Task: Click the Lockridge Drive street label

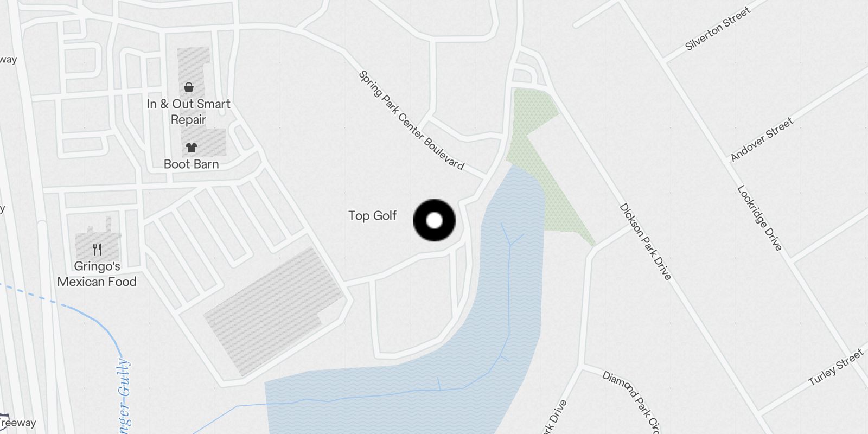Action: [759, 218]
